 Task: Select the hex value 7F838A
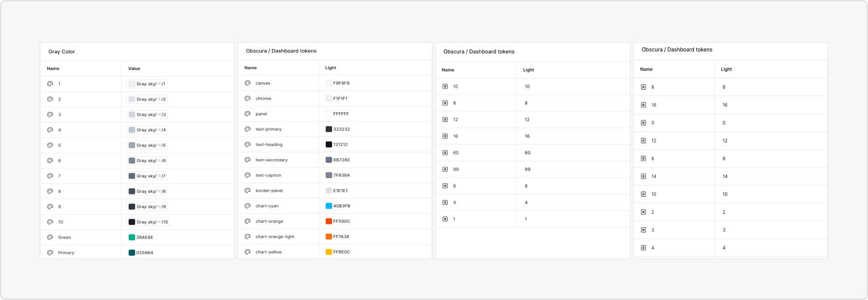point(342,175)
